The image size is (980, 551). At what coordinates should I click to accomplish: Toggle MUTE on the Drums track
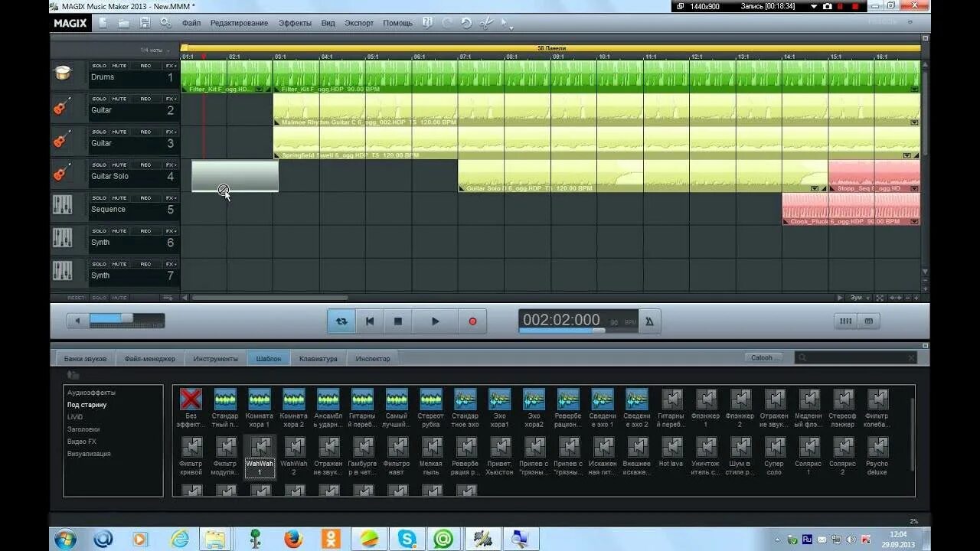click(x=119, y=66)
